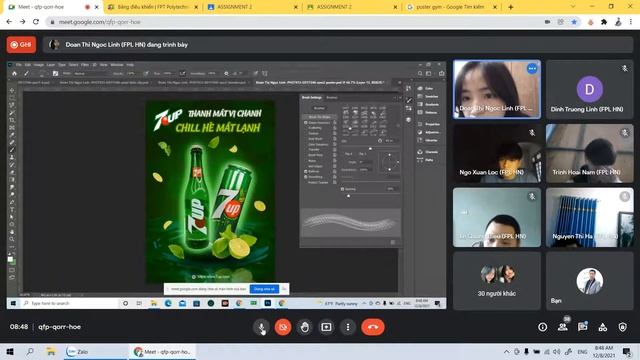Open Chrome profile avatar
The height and width of the screenshot is (360, 640).
point(618,22)
